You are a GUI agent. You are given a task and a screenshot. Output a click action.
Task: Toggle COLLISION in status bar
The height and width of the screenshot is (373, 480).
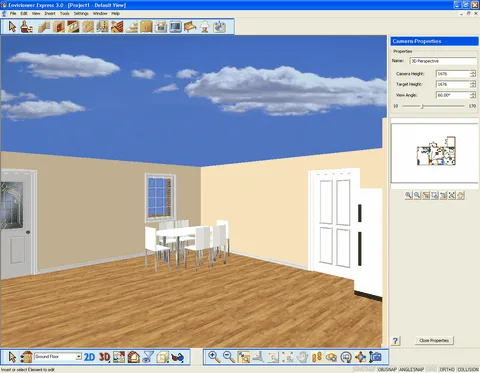pyautogui.click(x=468, y=369)
